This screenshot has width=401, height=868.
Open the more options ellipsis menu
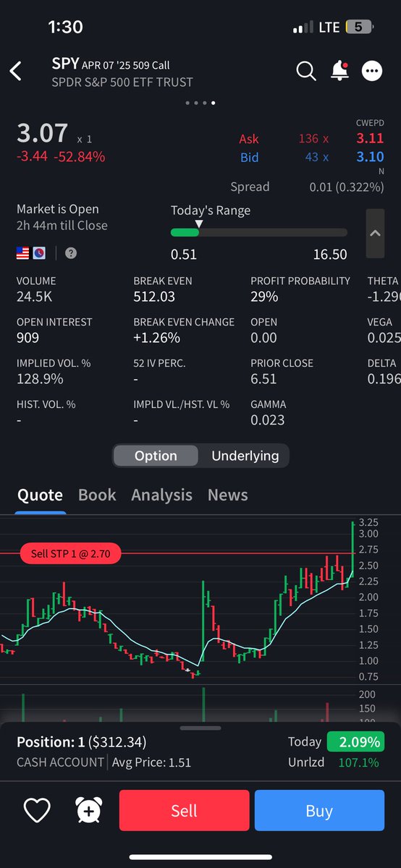pyautogui.click(x=372, y=71)
